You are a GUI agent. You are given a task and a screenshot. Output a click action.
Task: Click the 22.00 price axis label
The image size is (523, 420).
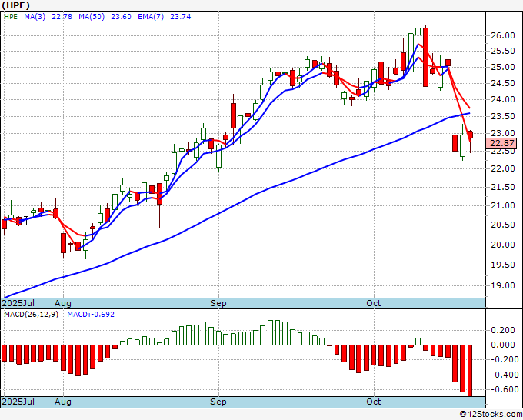click(x=503, y=168)
